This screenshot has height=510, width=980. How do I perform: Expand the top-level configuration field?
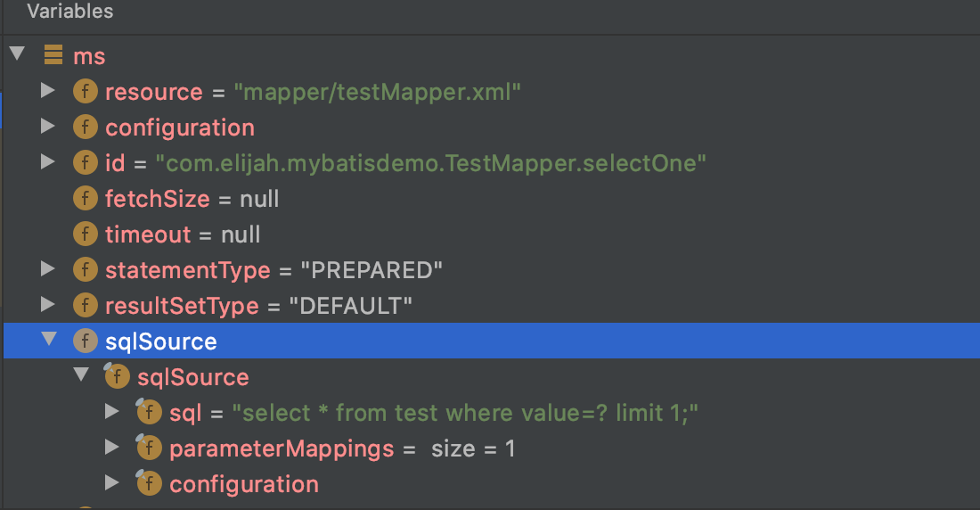48,127
